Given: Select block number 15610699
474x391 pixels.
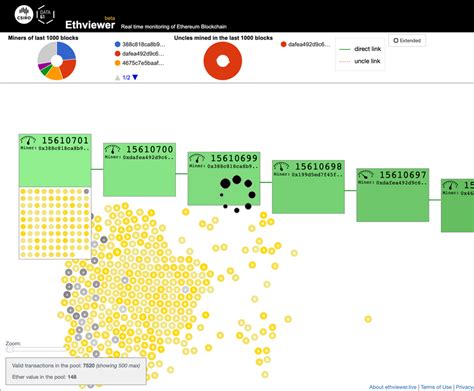Looking at the screenshot, I should (234, 158).
